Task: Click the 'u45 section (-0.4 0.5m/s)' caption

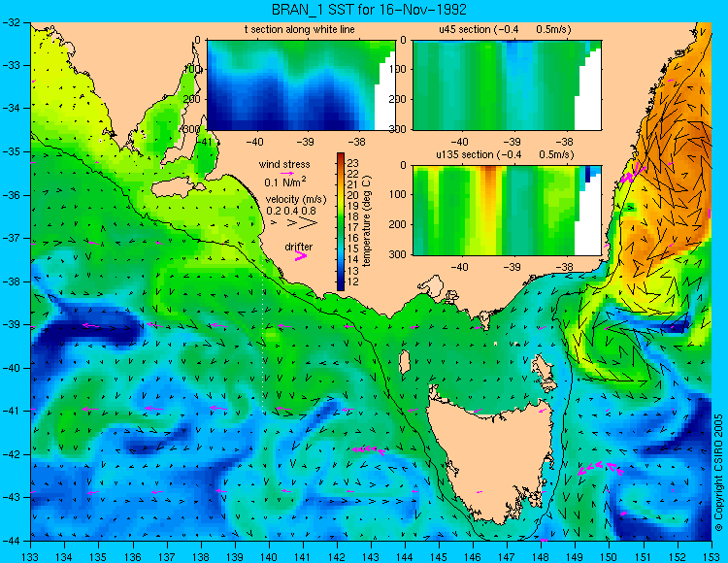Action: pyautogui.click(x=505, y=29)
